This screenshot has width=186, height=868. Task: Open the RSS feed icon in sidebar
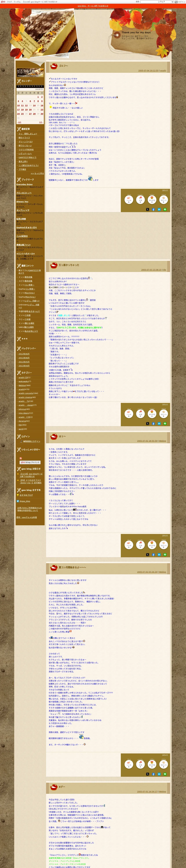point(21,458)
